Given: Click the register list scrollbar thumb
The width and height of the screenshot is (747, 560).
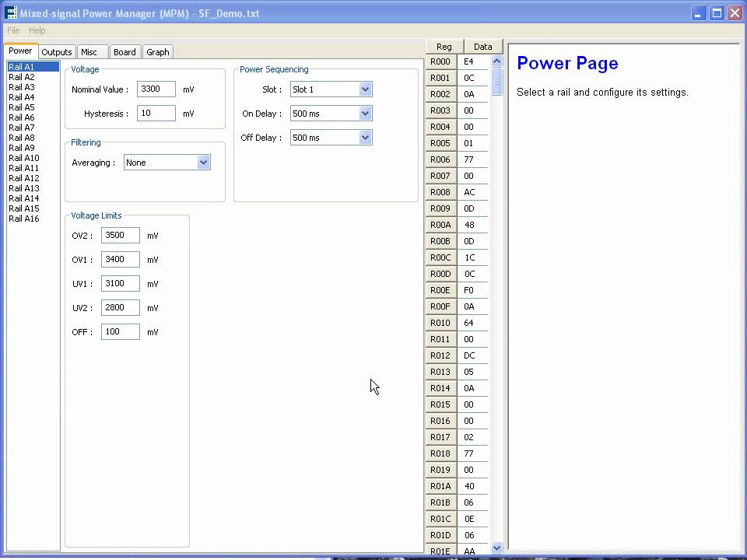Looking at the screenshot, I should tap(496, 82).
